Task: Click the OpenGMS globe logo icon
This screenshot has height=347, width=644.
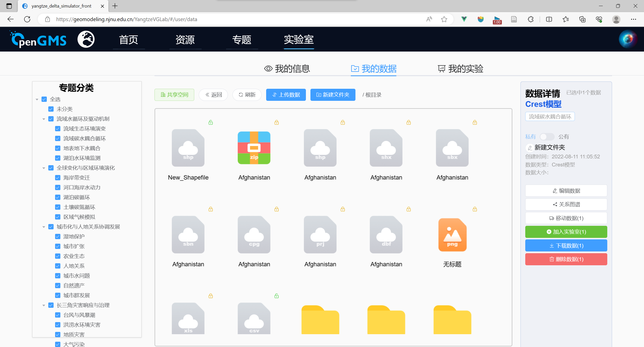Action: 86,39
